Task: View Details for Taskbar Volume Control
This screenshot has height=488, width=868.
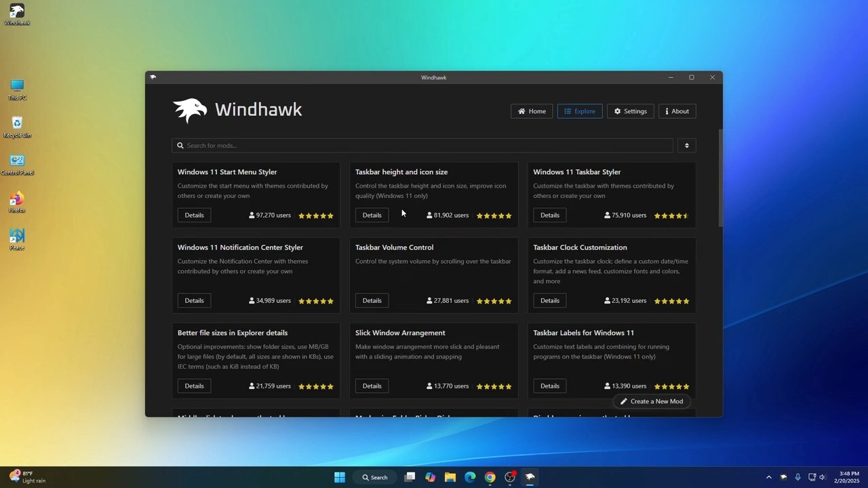Action: 372,300
